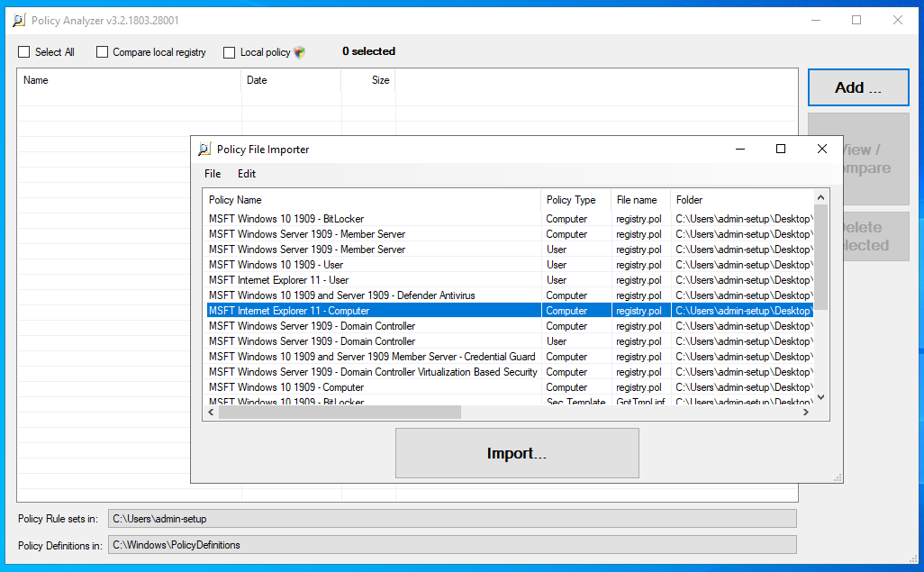Image resolution: width=924 pixels, height=572 pixels.
Task: Open the File menu in Policy File Importer
Action: coord(213,174)
